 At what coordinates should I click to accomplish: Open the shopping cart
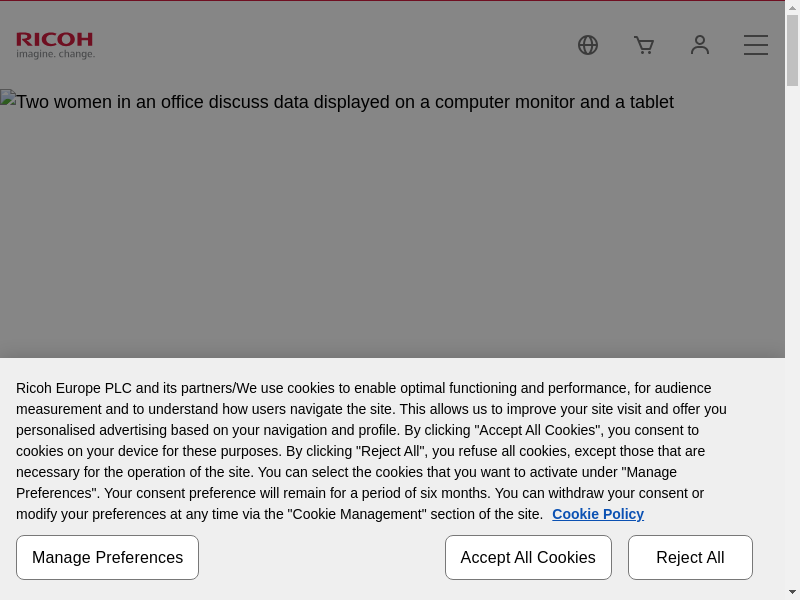pyautogui.click(x=644, y=45)
